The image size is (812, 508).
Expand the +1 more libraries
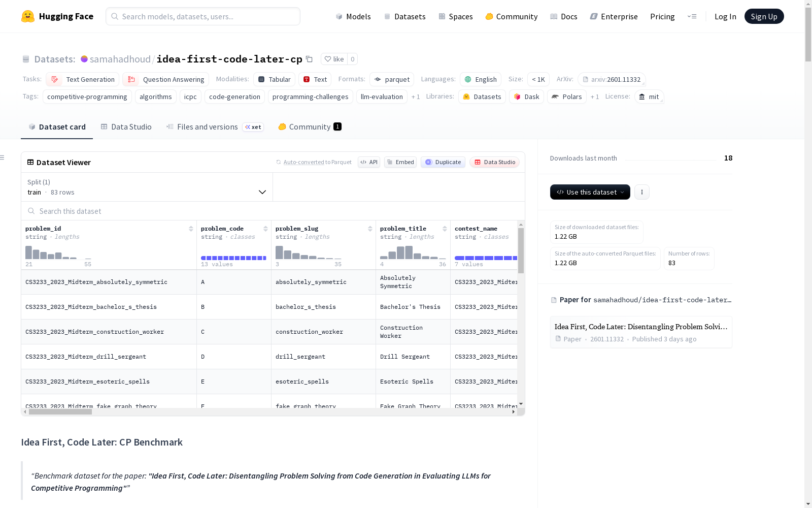pyautogui.click(x=595, y=97)
